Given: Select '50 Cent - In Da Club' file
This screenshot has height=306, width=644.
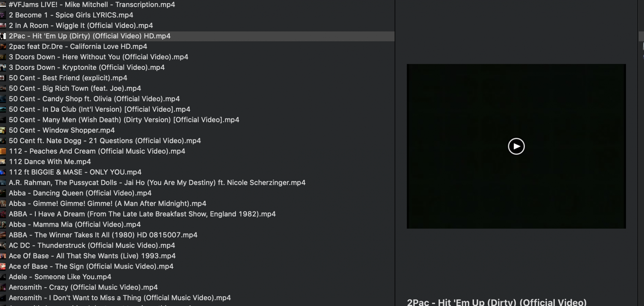Looking at the screenshot, I should click(x=99, y=109).
